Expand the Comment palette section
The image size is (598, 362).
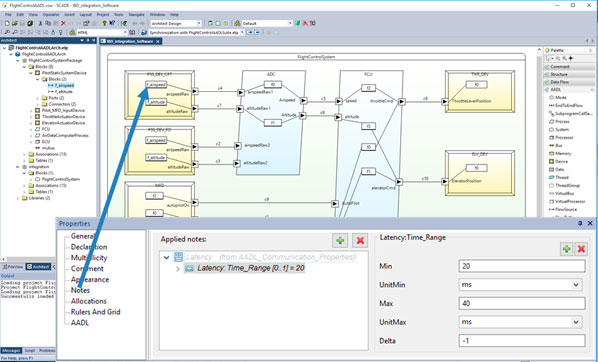pyautogui.click(x=568, y=66)
